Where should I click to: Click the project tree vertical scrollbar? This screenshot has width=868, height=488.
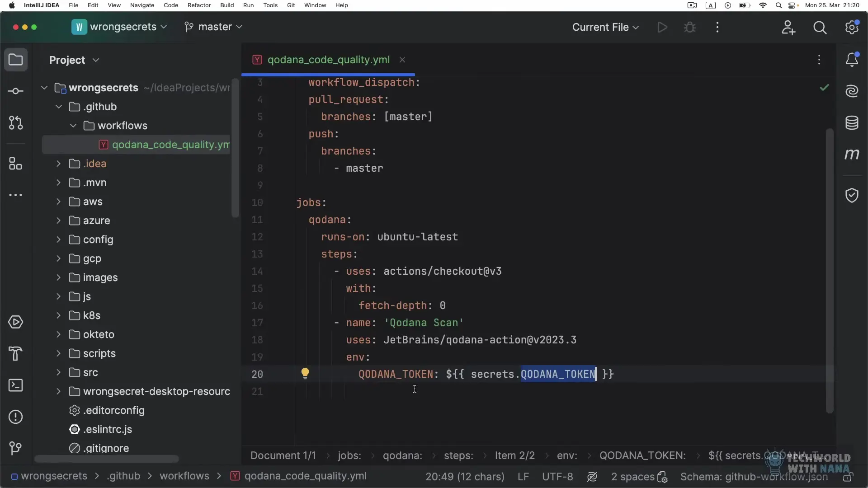click(235, 148)
